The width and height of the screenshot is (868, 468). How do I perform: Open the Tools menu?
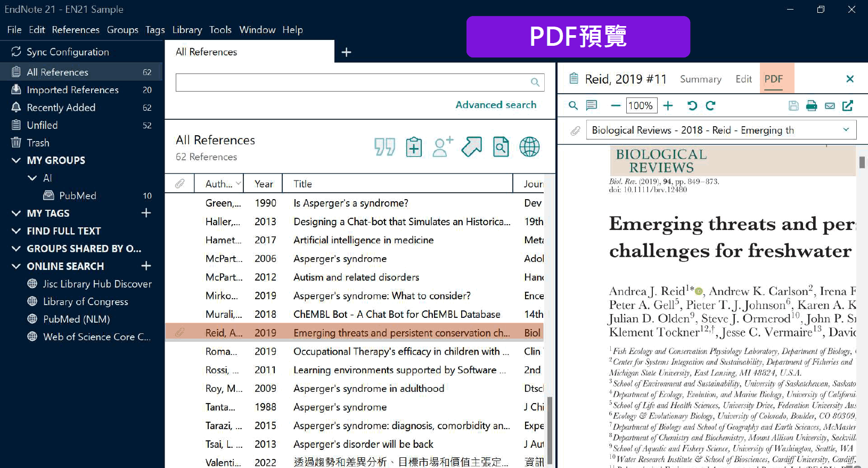220,30
